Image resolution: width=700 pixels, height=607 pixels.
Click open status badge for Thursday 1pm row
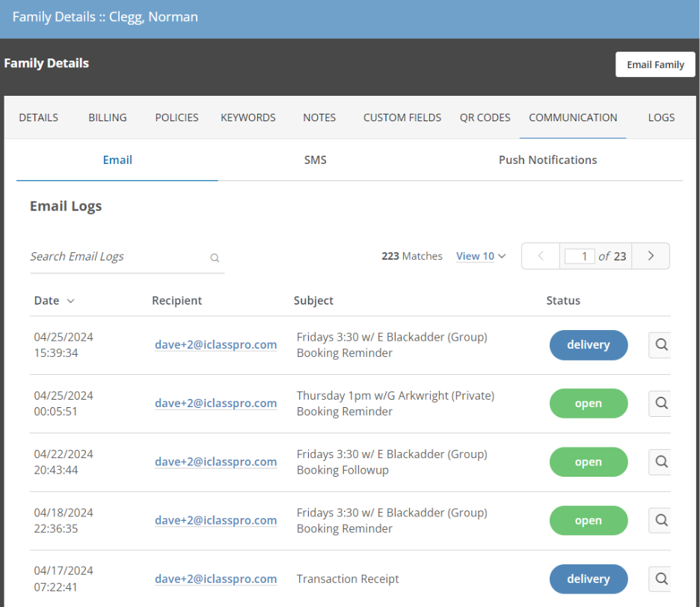pos(589,403)
